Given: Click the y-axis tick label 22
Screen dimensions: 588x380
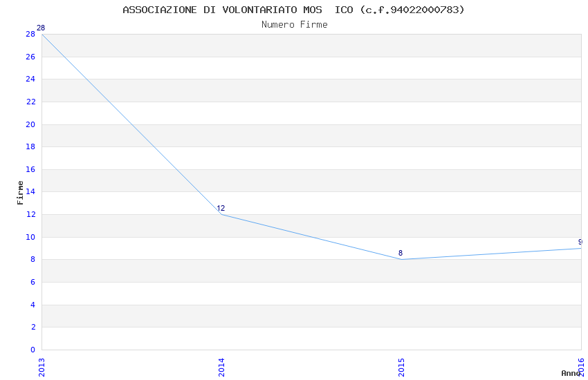Looking at the screenshot, I should pyautogui.click(x=30, y=102).
